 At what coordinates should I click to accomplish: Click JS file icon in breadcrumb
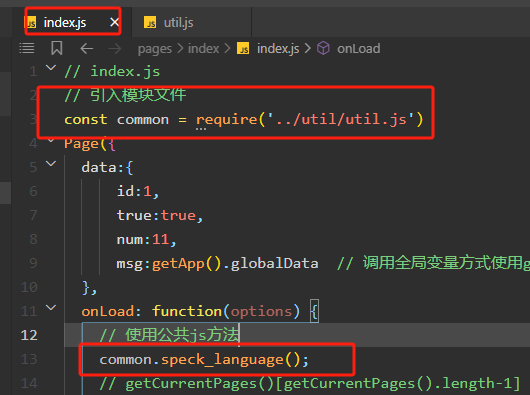[x=243, y=48]
